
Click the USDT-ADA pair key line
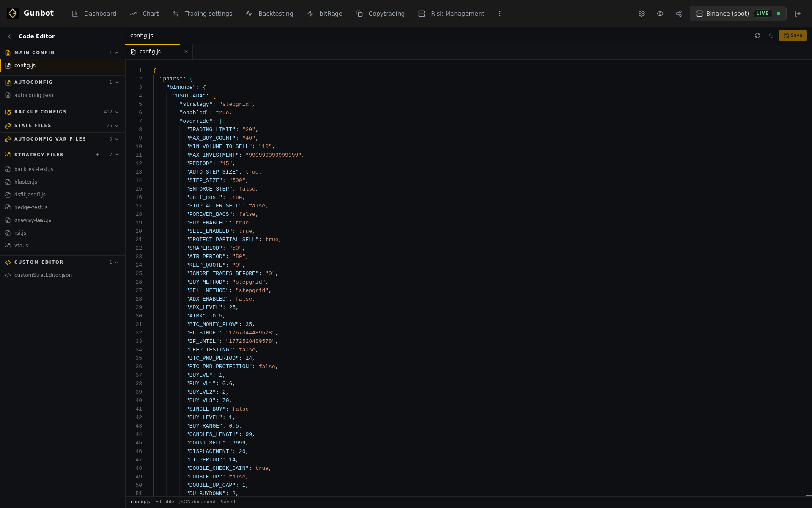[x=194, y=96]
